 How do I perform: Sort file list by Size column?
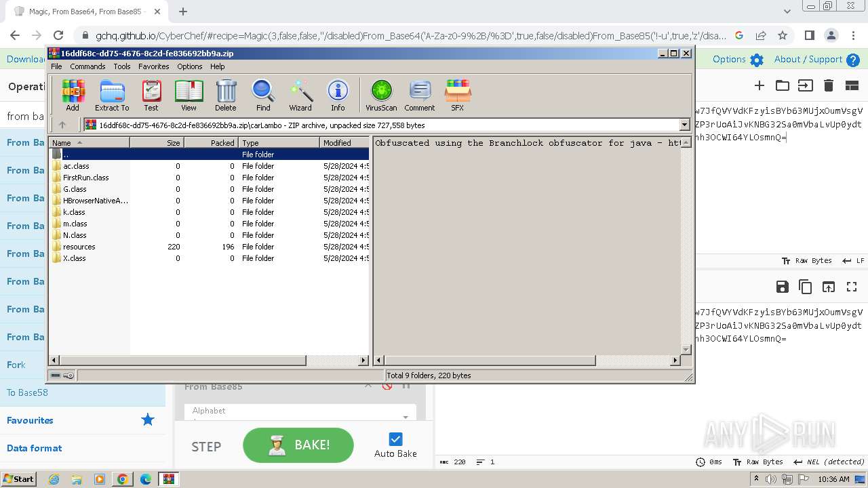click(x=157, y=143)
